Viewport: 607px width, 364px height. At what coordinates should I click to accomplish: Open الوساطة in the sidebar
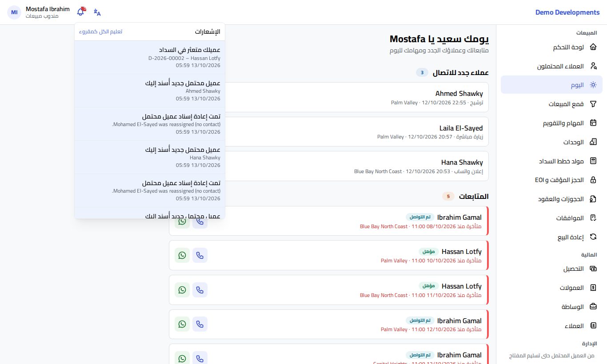pyautogui.click(x=551, y=307)
